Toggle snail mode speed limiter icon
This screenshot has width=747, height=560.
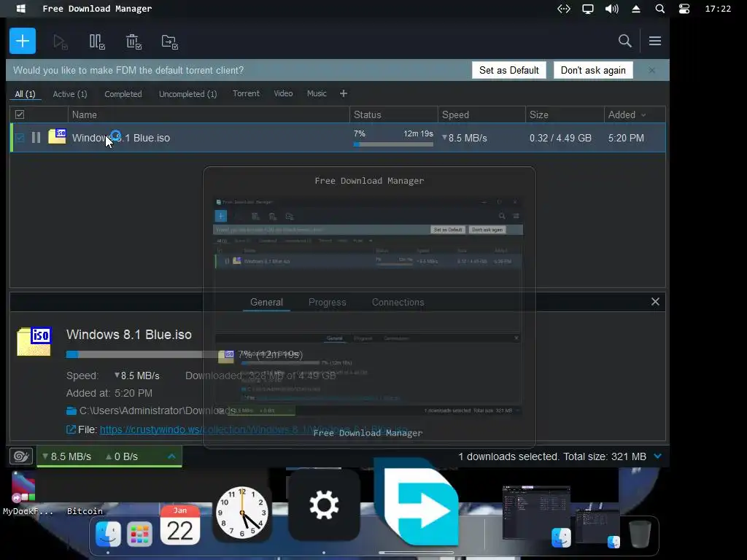[x=21, y=456]
